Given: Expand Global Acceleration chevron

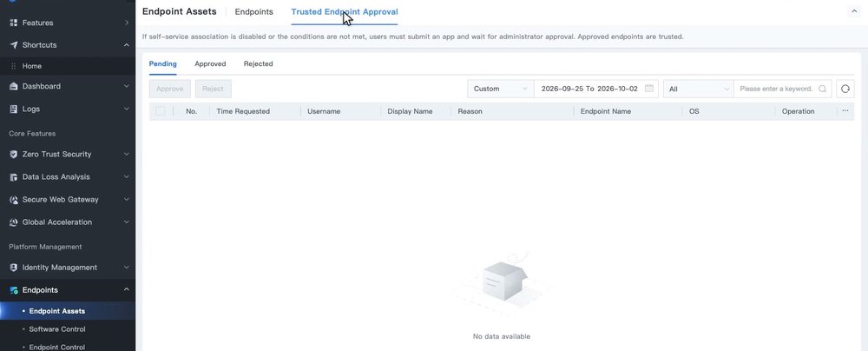Looking at the screenshot, I should (126, 222).
